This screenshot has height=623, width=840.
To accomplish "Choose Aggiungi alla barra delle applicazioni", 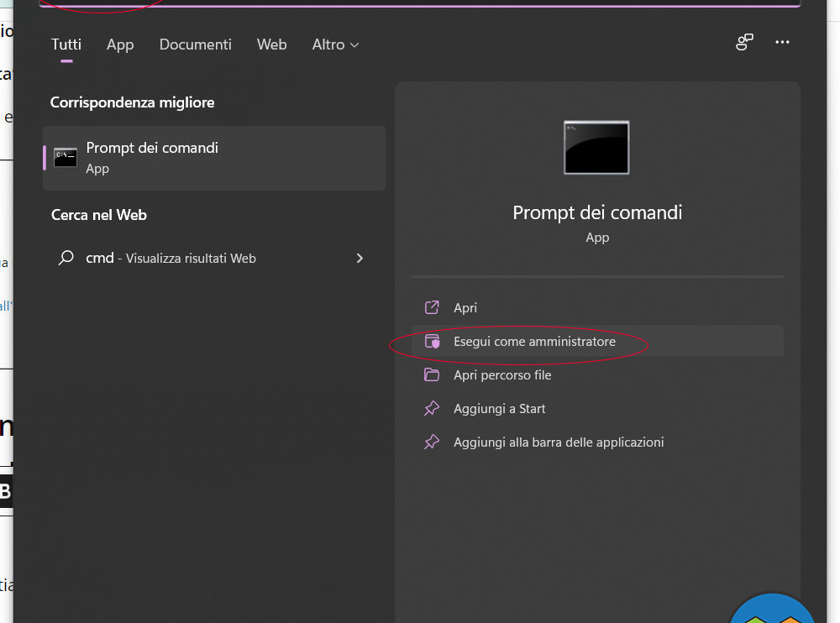I will (x=559, y=442).
